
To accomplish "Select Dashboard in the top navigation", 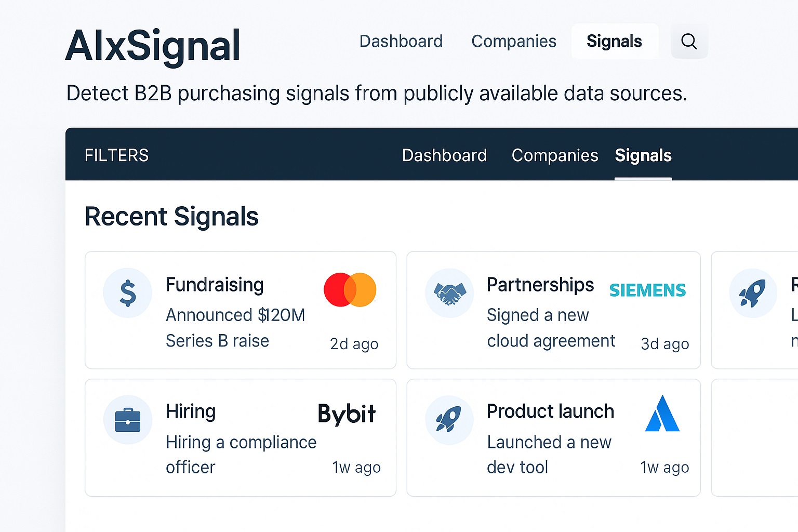I will (x=401, y=41).
